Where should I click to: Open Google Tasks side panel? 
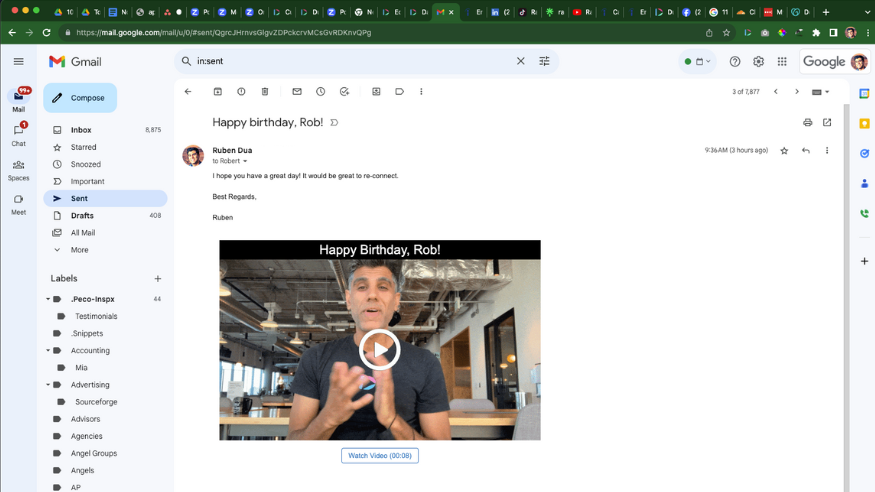point(864,153)
